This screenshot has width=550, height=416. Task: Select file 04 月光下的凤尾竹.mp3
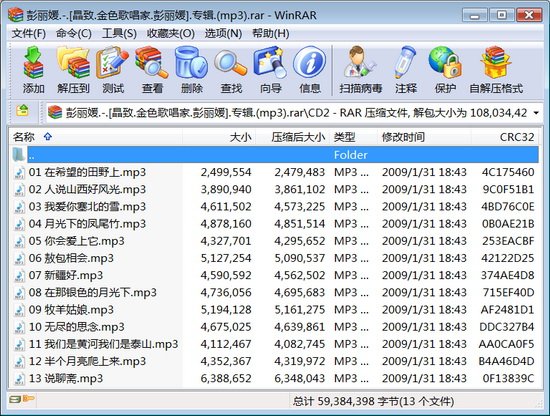point(274,224)
